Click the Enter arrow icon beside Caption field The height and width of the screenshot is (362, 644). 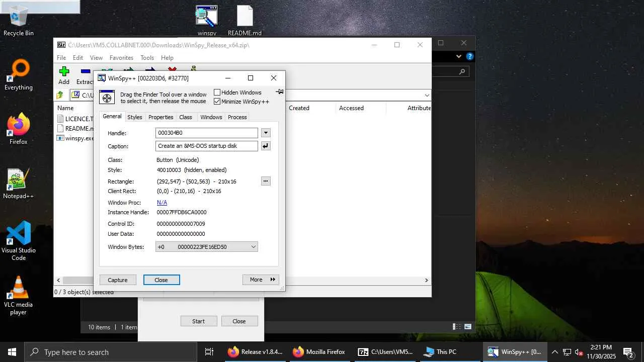click(x=266, y=146)
